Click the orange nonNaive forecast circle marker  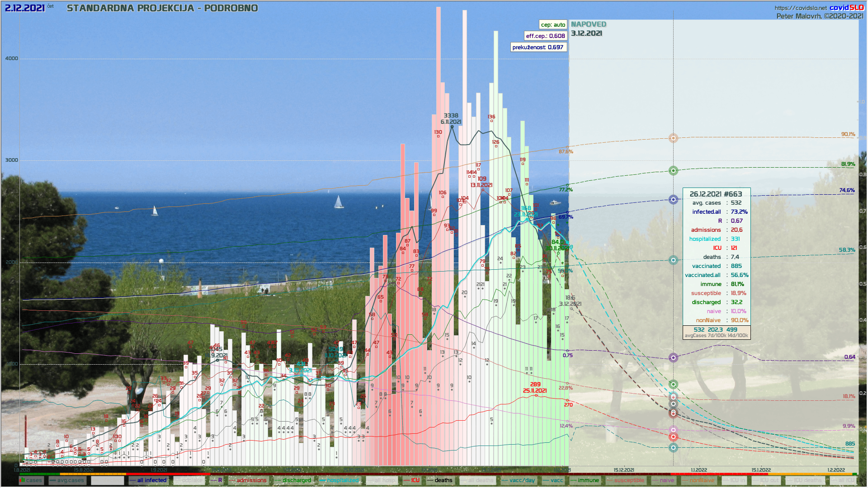coord(673,138)
